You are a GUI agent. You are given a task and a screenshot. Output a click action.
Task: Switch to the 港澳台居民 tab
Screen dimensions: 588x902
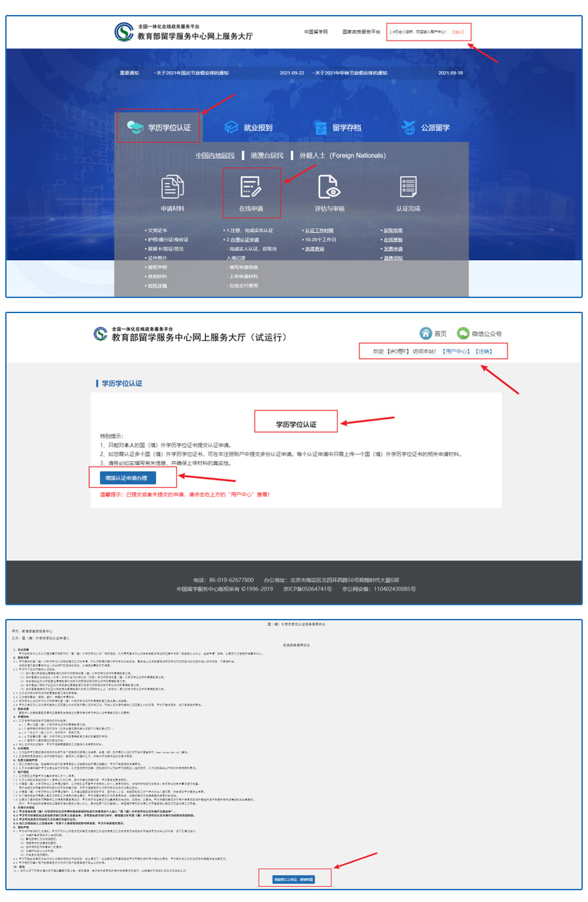[x=267, y=156]
